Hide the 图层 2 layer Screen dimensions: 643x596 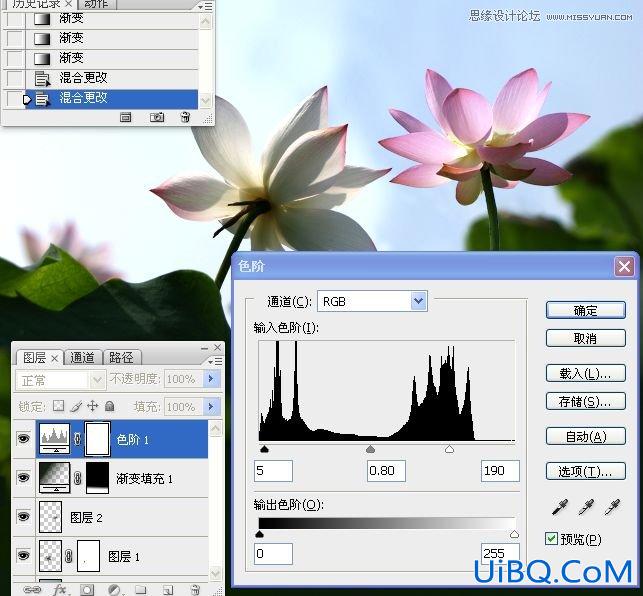coord(24,516)
